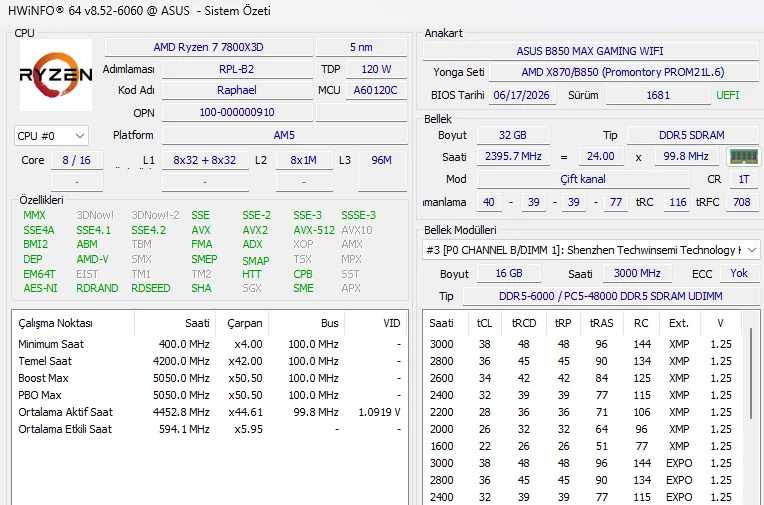Click the green memory module icon
This screenshot has width=764, height=505.
click(744, 156)
